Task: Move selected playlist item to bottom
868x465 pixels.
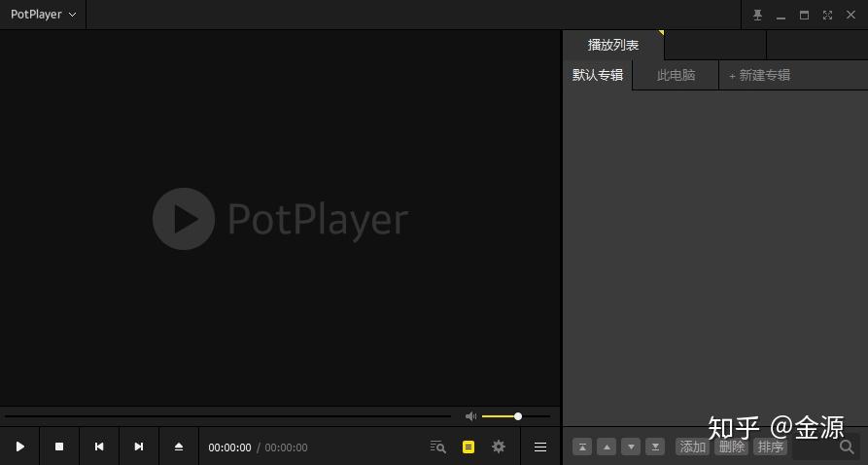Action: point(655,447)
